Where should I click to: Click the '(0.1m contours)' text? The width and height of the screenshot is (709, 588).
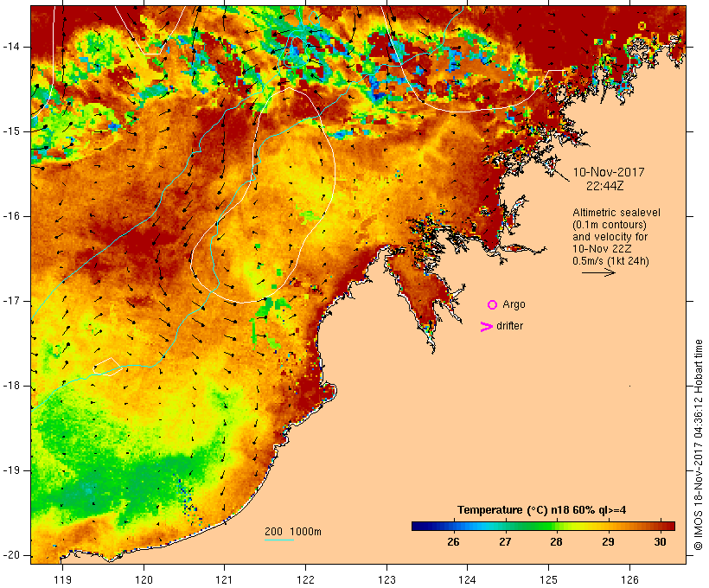tap(610, 225)
